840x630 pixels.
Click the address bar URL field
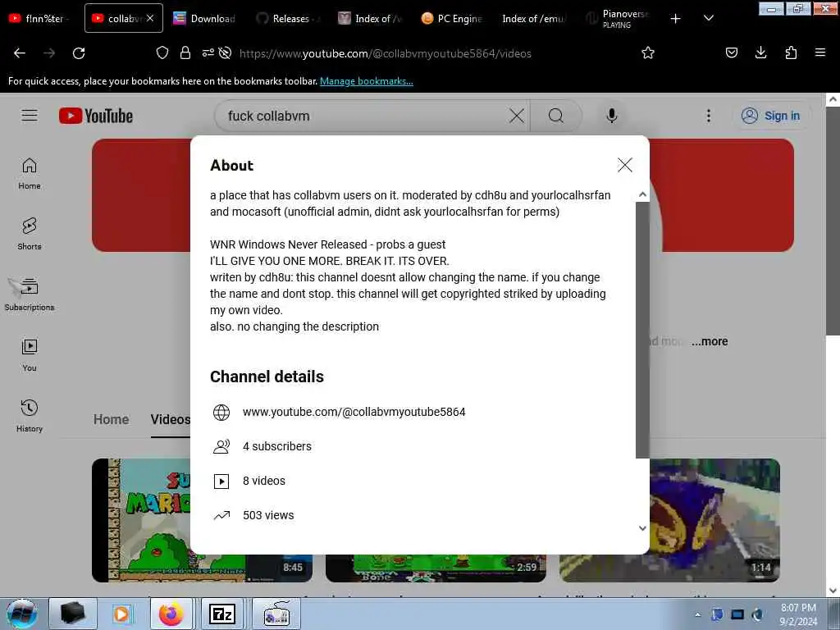point(386,53)
